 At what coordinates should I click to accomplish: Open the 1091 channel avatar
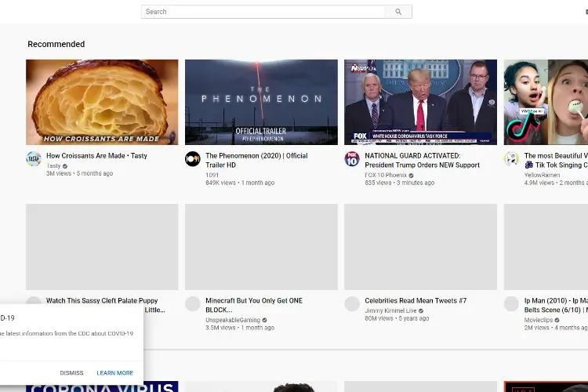coord(193,158)
